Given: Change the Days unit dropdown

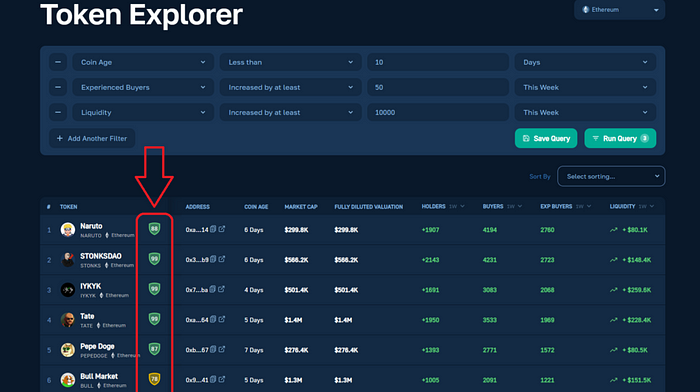Looking at the screenshot, I should pos(585,62).
